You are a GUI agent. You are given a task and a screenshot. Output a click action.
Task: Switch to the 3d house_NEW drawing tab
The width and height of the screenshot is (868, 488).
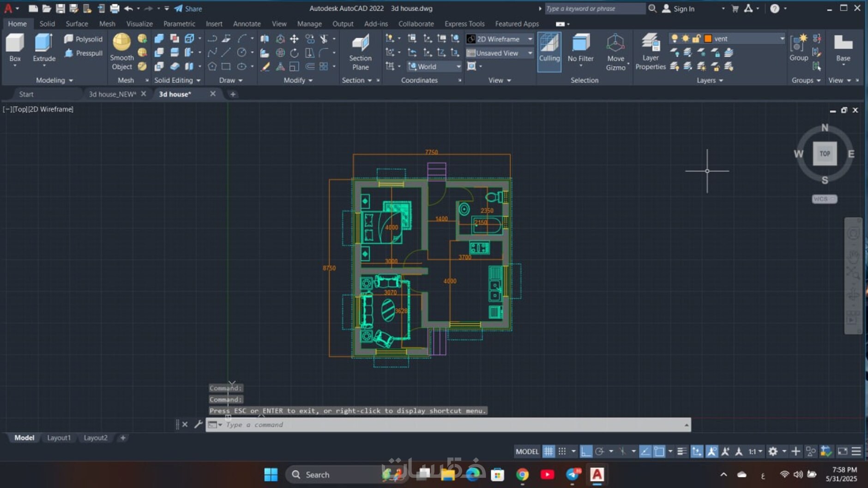(112, 94)
